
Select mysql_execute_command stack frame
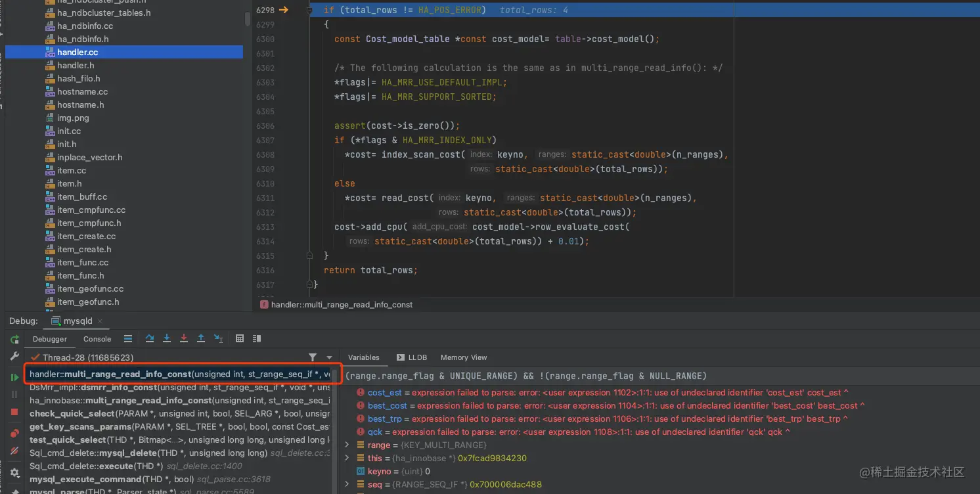(179, 480)
